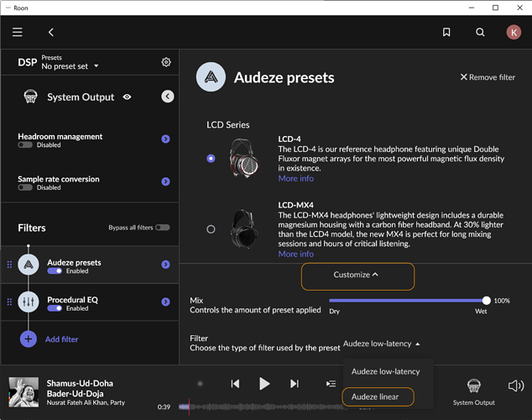Open the Filter type dropdown
Screen dimensions: 532x420
point(381,344)
